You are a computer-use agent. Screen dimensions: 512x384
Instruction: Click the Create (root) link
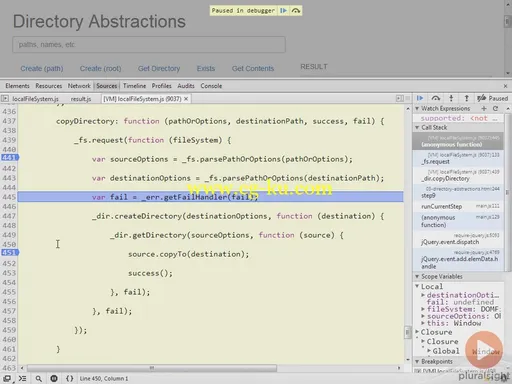(100, 69)
